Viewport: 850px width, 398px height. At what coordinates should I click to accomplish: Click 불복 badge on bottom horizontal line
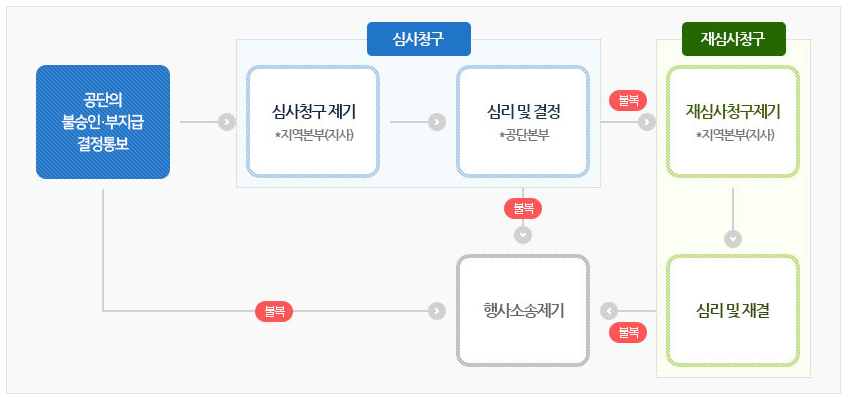click(x=274, y=311)
